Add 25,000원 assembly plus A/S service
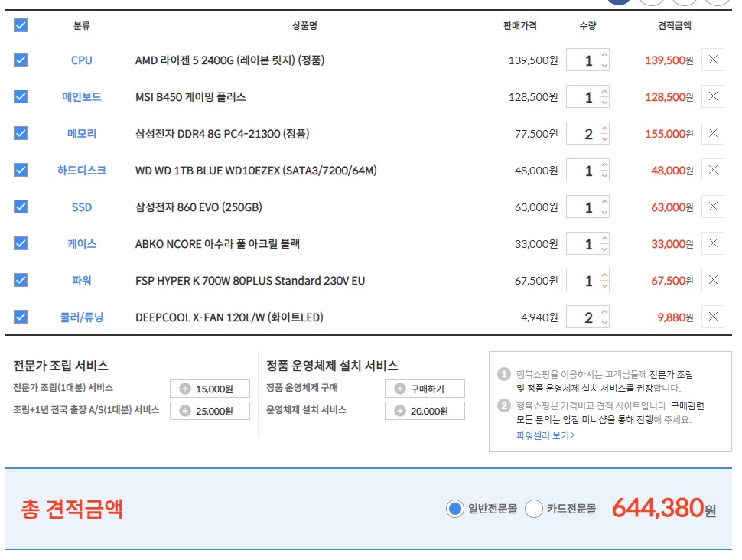 pos(210,411)
